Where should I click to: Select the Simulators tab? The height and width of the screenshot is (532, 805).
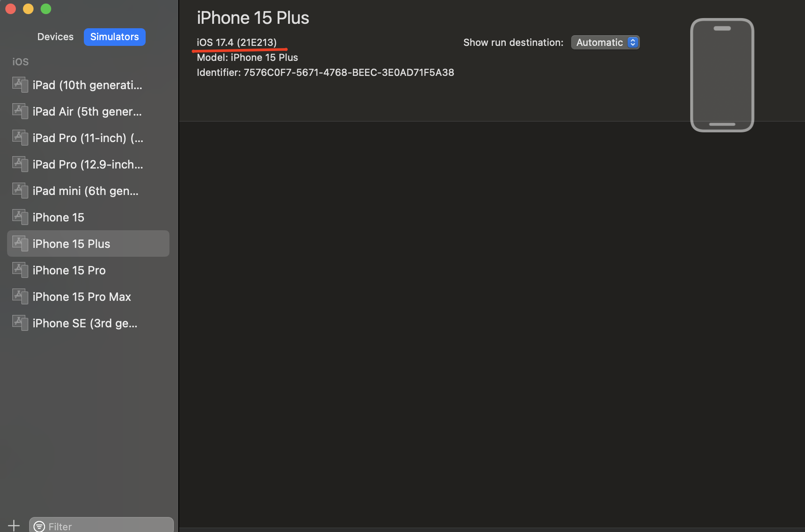tap(115, 37)
